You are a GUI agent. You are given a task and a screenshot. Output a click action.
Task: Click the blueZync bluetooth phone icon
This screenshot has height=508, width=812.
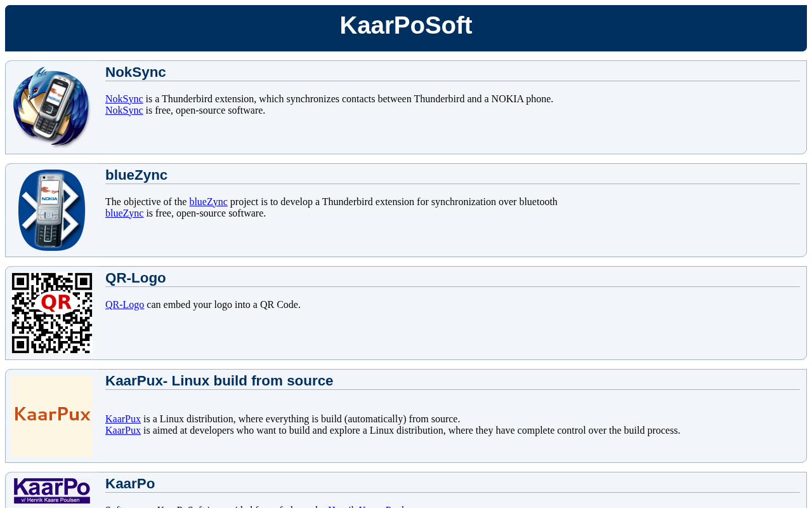[x=51, y=210]
